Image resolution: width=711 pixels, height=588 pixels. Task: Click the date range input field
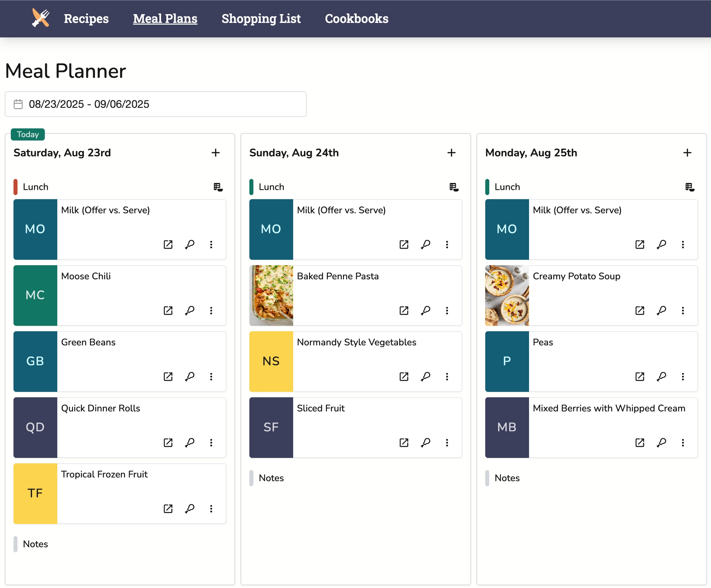pyautogui.click(x=155, y=104)
